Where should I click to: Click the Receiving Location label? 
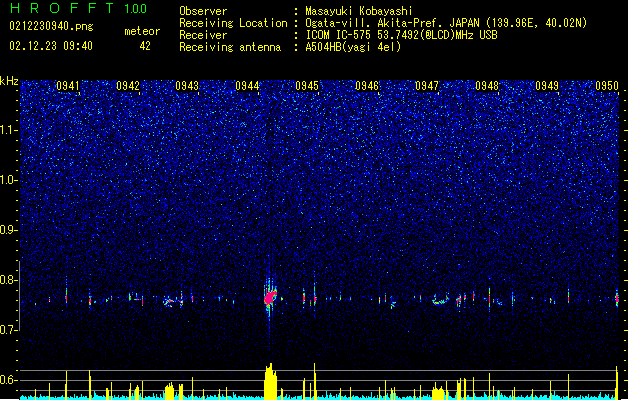coord(233,23)
